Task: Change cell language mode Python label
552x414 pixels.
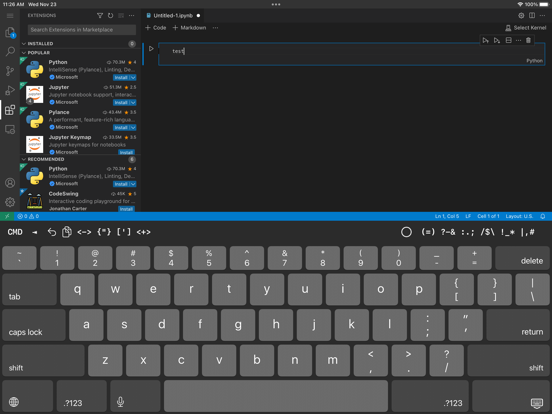Action: pyautogui.click(x=534, y=61)
